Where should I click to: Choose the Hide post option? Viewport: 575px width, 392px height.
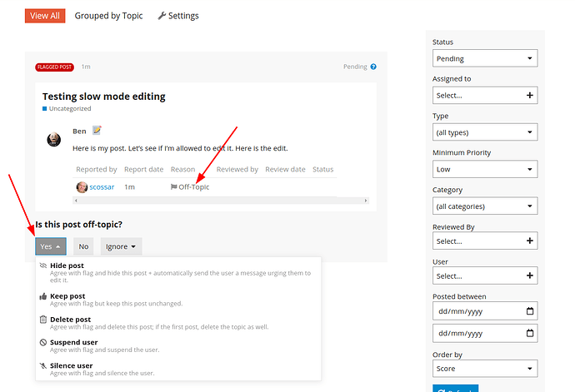178,272
